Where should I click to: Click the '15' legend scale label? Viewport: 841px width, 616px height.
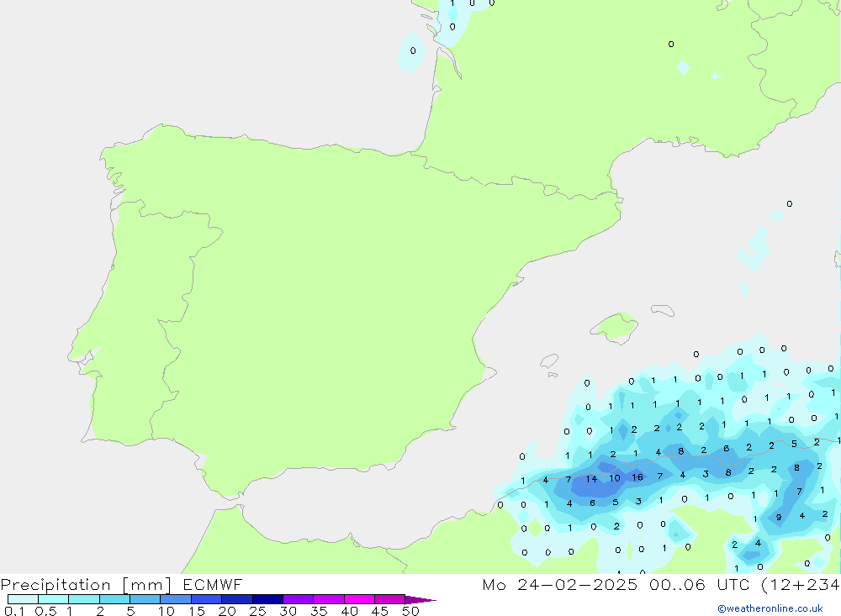[196, 611]
